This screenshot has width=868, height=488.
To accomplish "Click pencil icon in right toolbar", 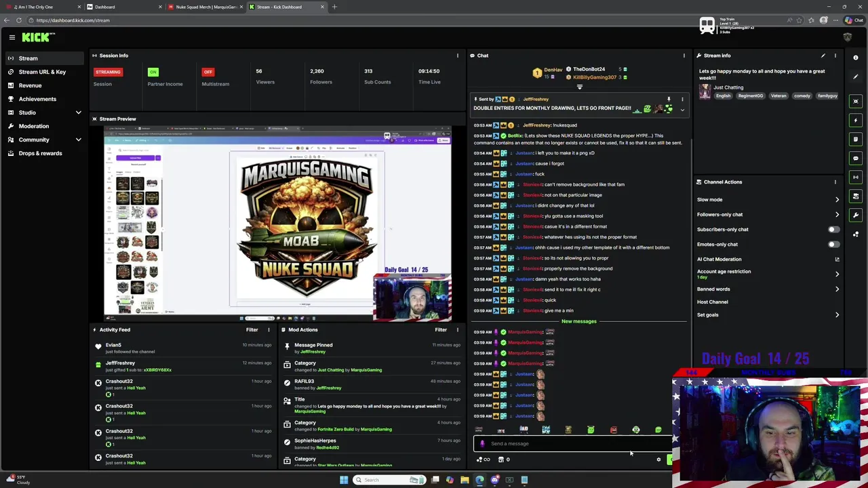I will [x=856, y=77].
